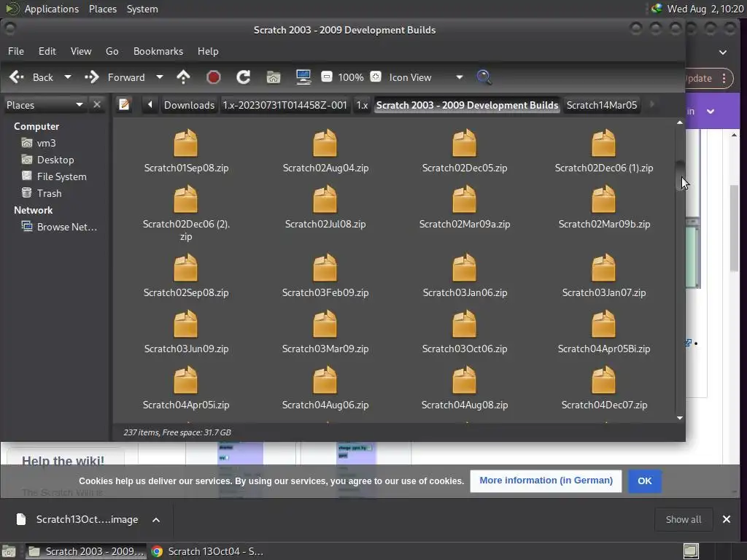Click the zoom out minus icon

(x=327, y=77)
